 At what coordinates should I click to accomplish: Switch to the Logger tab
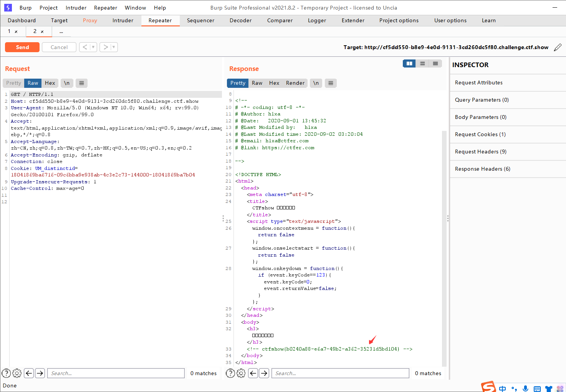point(317,20)
